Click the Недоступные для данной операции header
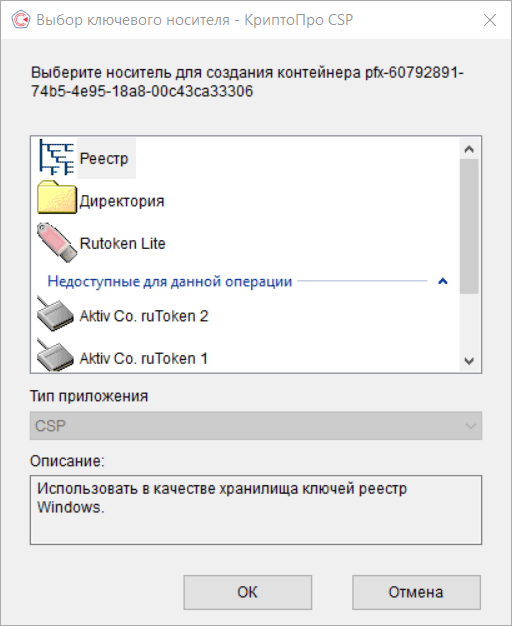Viewport: 512px width, 626px height. (170, 281)
